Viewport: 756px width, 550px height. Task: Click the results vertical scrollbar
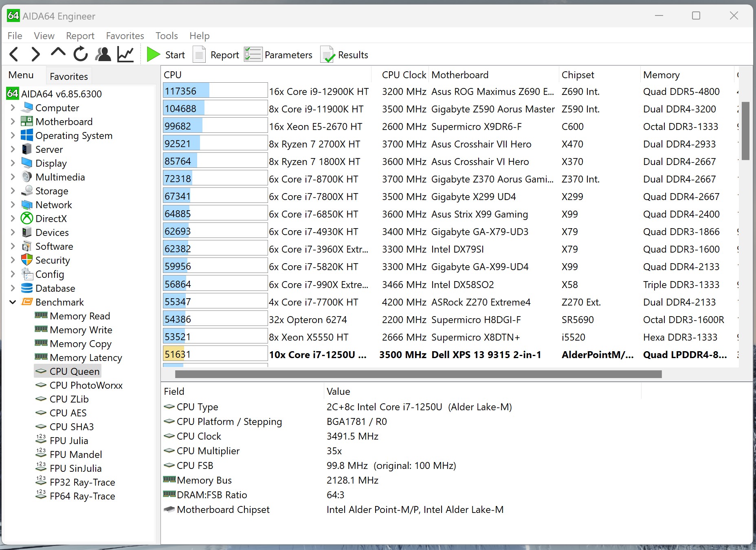coord(745,131)
